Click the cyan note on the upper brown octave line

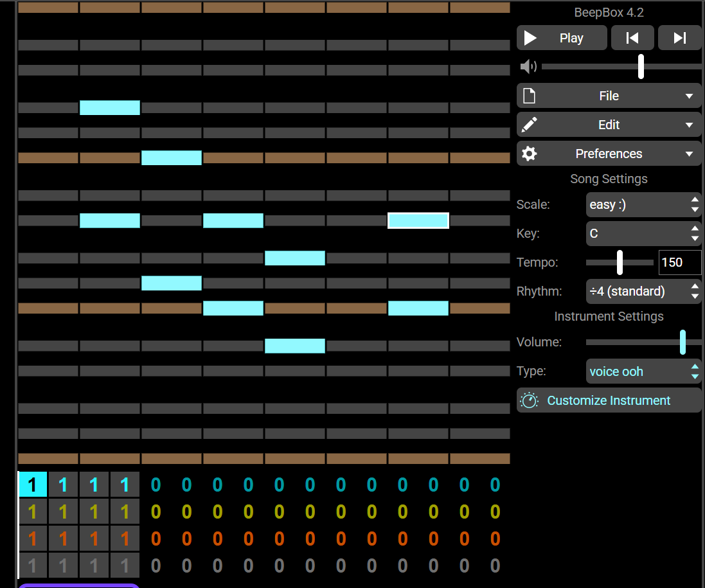click(x=172, y=158)
